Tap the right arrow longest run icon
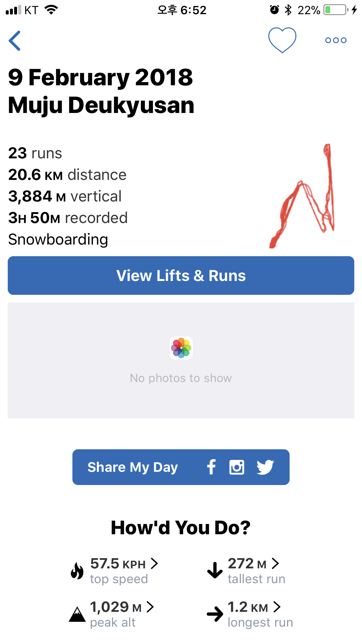Viewport: 362px width, 644px height. tap(215, 614)
